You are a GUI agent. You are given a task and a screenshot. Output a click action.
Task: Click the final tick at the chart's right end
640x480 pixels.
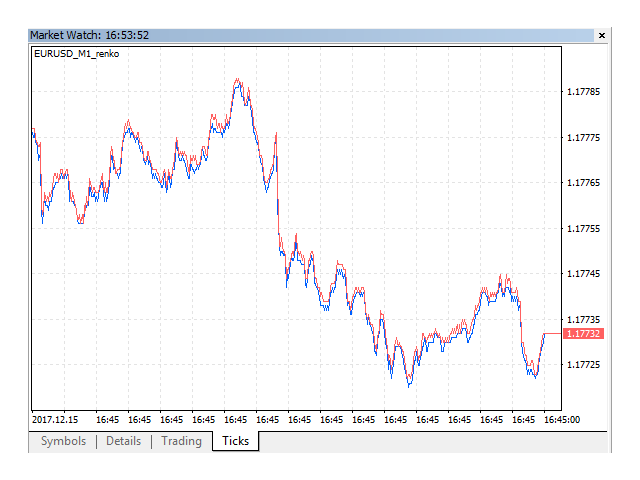[x=545, y=334]
